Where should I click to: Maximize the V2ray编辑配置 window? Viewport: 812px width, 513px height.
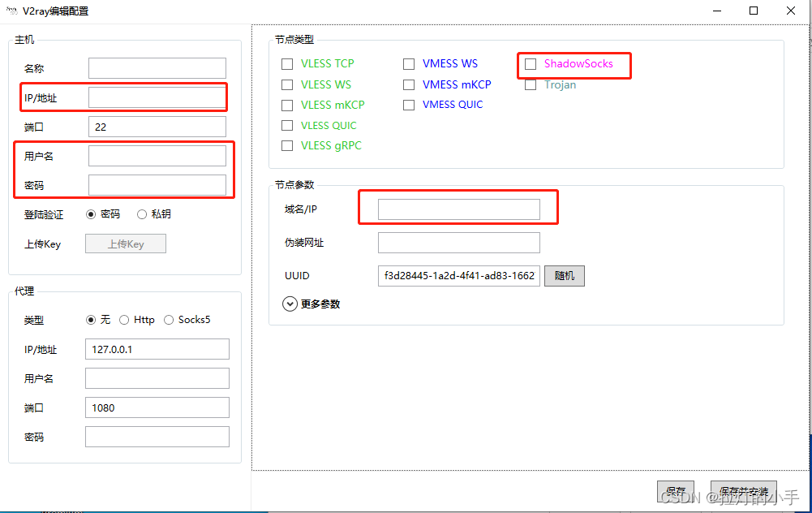pos(754,11)
